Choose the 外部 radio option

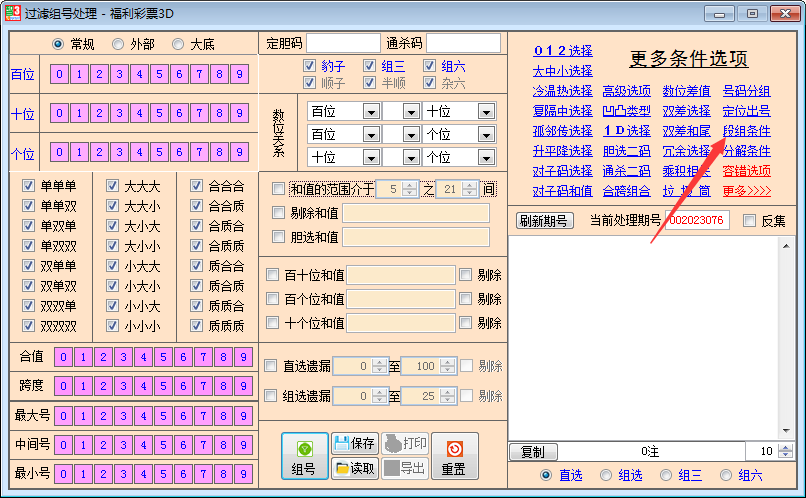(x=118, y=44)
